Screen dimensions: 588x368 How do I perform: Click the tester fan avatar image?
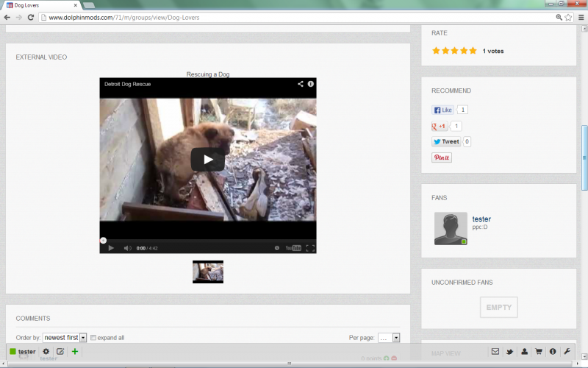click(451, 228)
